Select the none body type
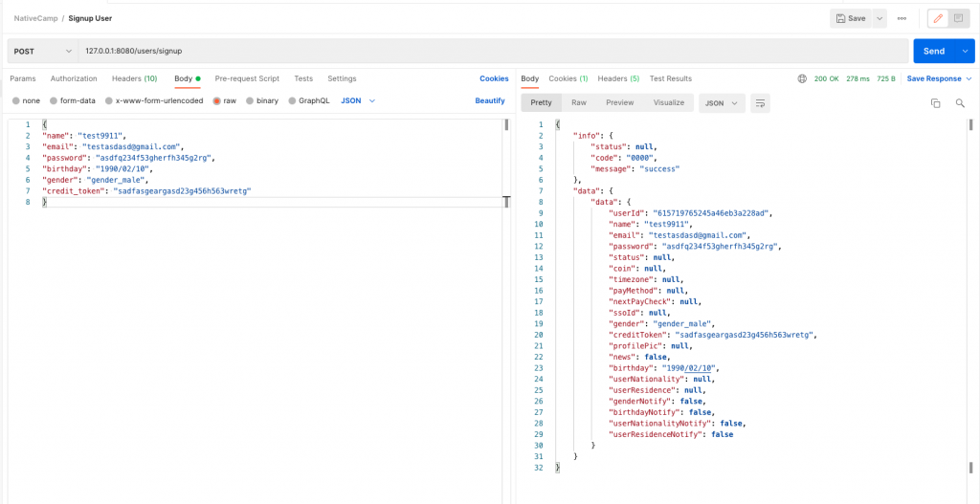This screenshot has width=980, height=504. coord(26,100)
